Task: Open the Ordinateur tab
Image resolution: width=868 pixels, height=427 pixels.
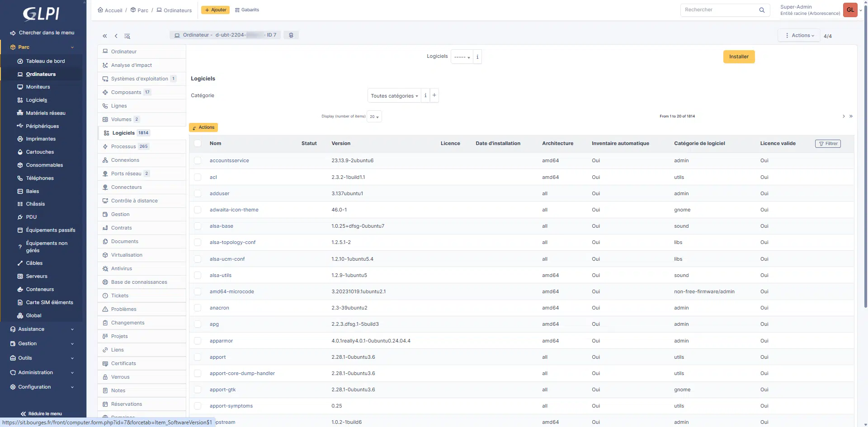Action: tap(142, 52)
